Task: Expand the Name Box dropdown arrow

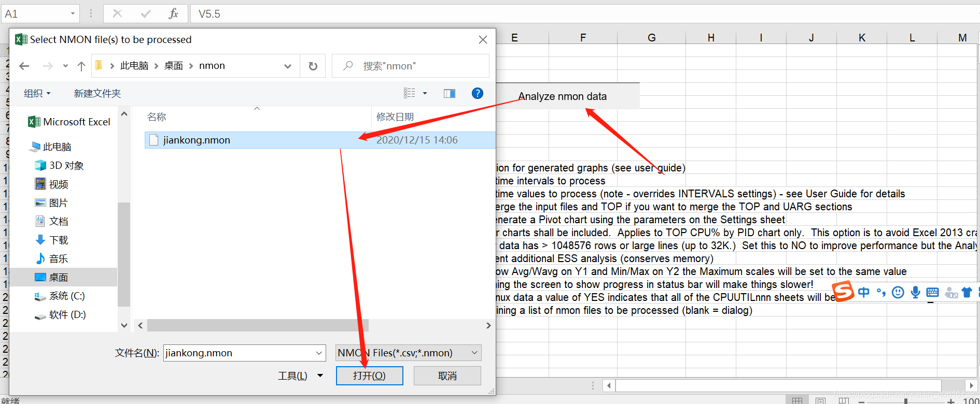Action: point(73,13)
